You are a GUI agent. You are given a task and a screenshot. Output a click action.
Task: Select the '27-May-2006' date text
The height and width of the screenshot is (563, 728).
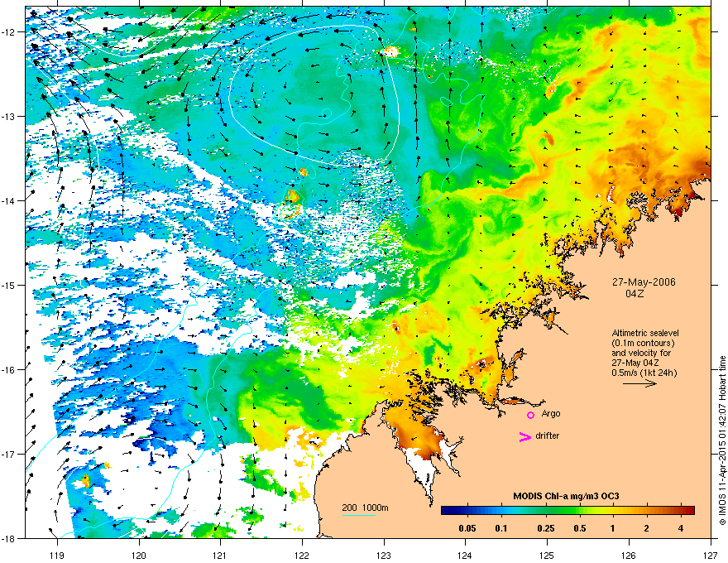pos(644,282)
